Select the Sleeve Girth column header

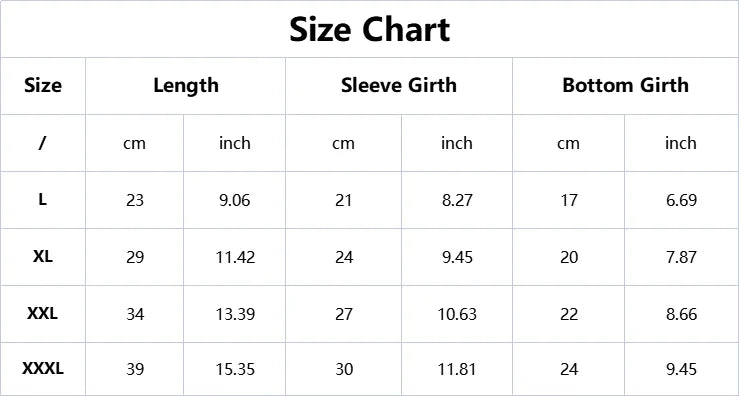399,85
